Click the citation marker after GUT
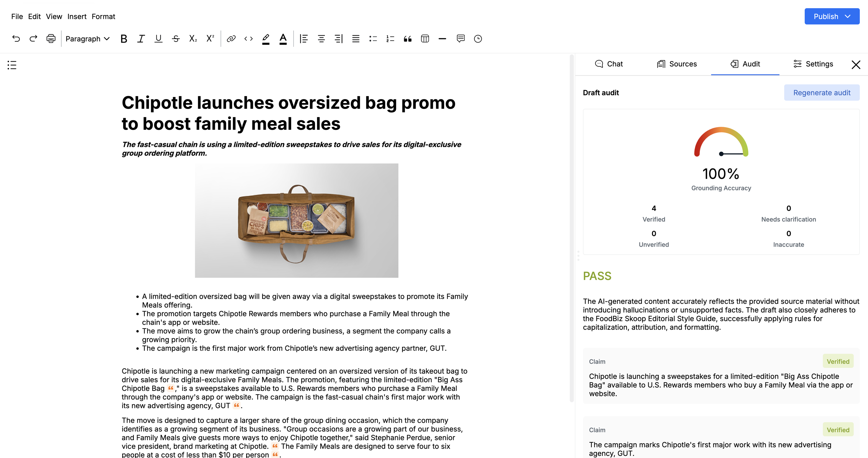868x458 pixels. pyautogui.click(x=237, y=405)
